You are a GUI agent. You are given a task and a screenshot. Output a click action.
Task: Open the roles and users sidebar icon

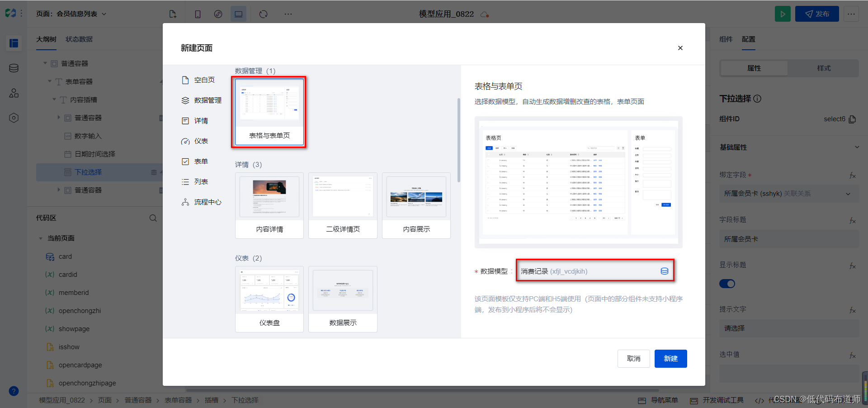(14, 93)
